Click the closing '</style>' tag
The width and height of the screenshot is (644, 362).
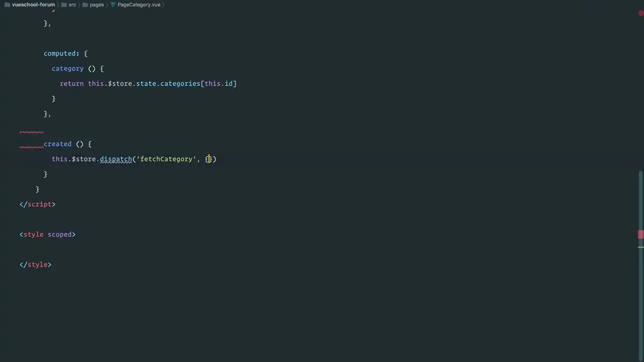[35, 264]
